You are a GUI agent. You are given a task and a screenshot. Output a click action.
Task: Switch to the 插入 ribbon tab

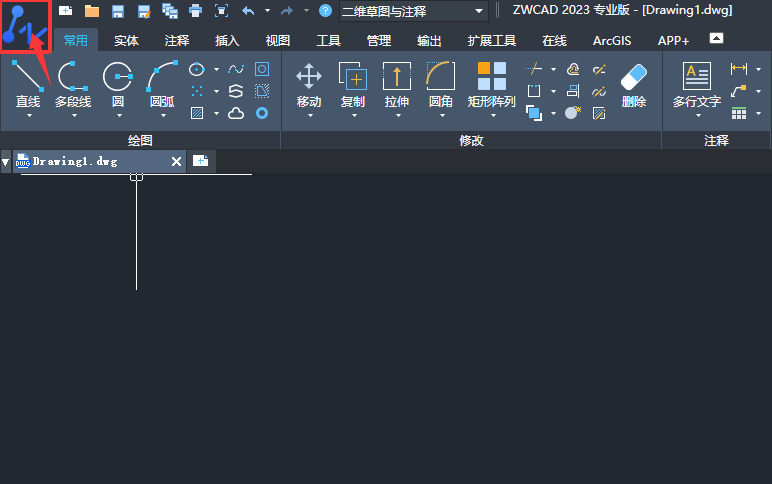[x=227, y=40]
